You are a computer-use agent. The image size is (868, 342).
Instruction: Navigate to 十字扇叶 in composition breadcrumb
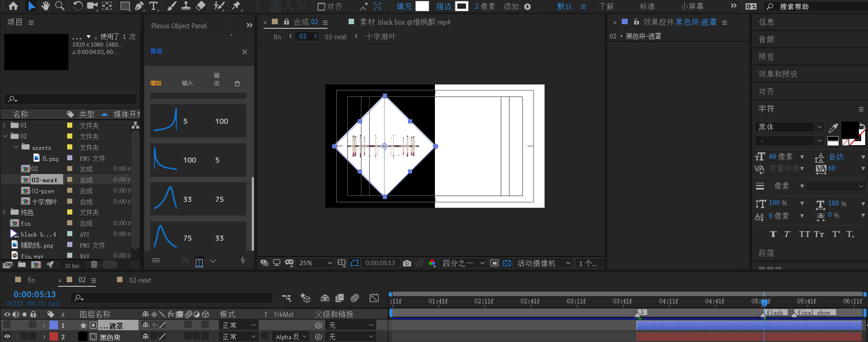pos(381,37)
